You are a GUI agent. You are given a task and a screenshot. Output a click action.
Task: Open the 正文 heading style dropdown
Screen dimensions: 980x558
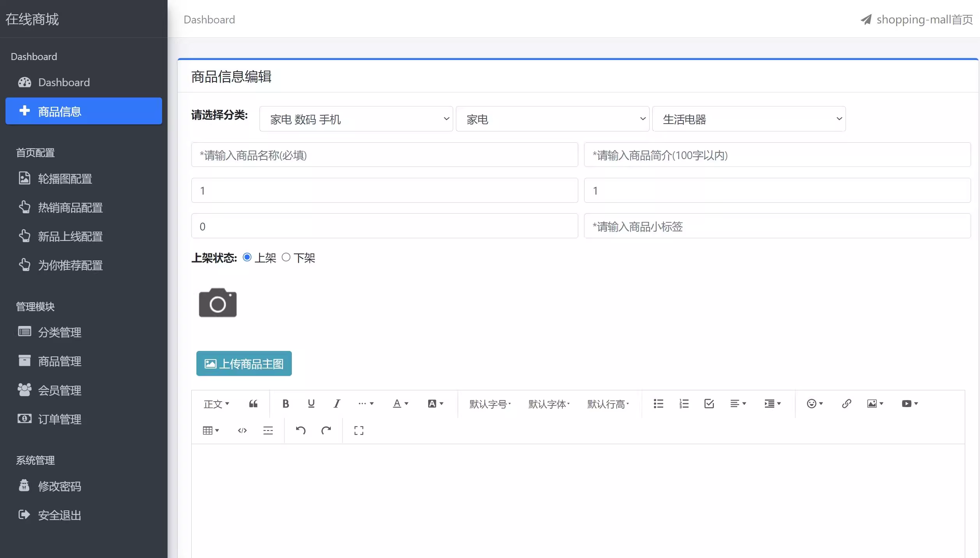click(x=216, y=404)
